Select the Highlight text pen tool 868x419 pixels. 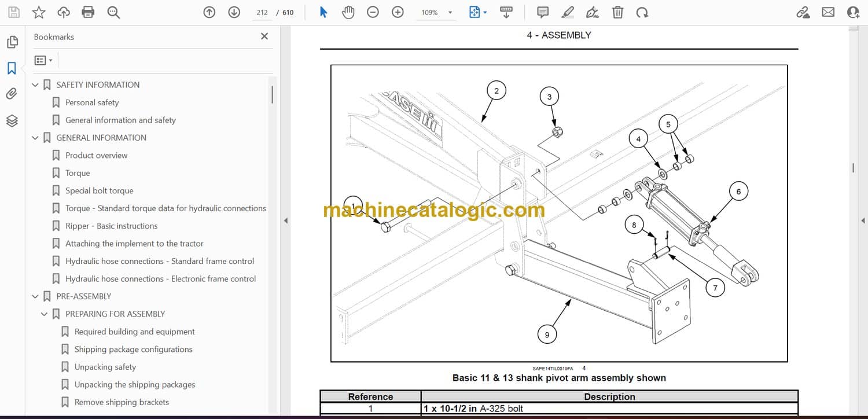(x=568, y=12)
